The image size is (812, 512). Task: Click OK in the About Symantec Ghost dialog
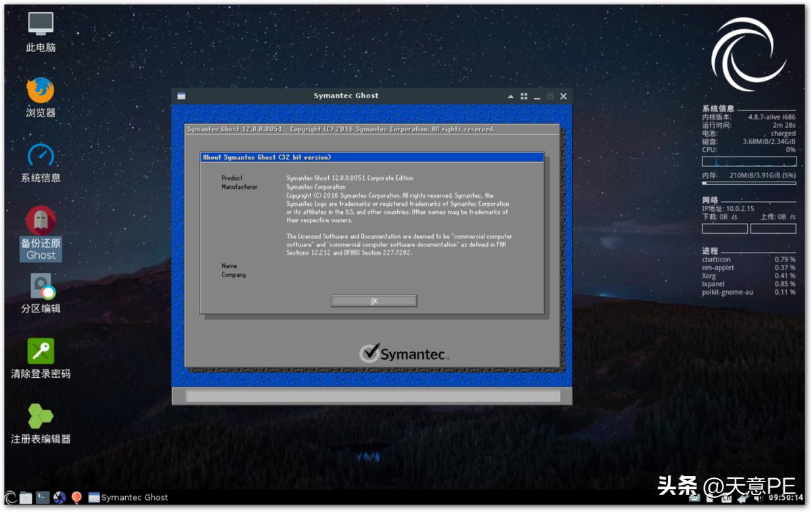click(x=374, y=301)
